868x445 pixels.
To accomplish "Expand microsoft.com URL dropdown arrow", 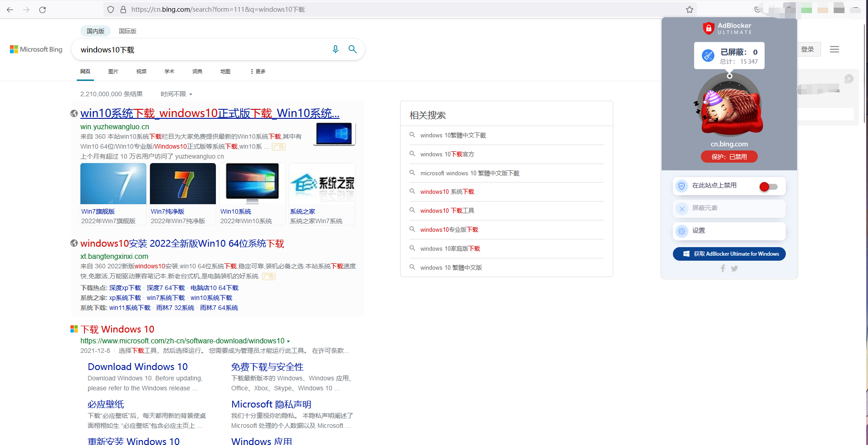I will pyautogui.click(x=288, y=341).
